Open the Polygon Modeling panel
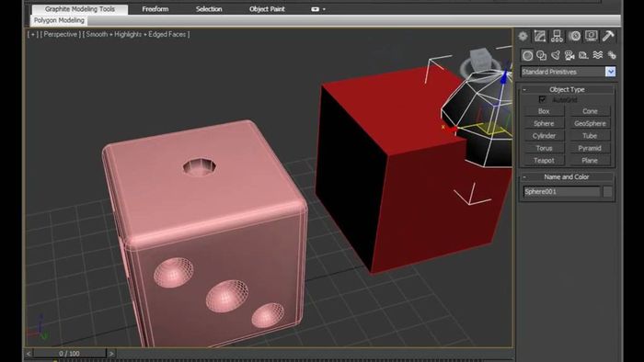 pos(59,20)
